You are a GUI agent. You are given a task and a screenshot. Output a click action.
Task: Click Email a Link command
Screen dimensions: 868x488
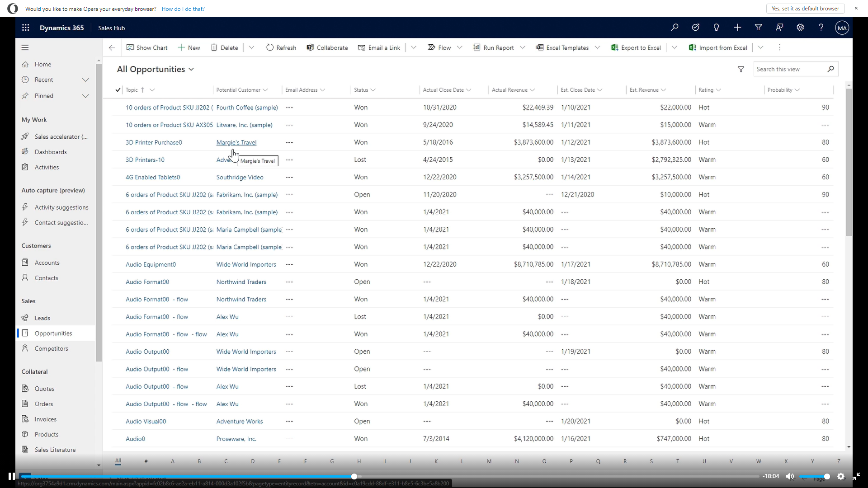pyautogui.click(x=379, y=47)
